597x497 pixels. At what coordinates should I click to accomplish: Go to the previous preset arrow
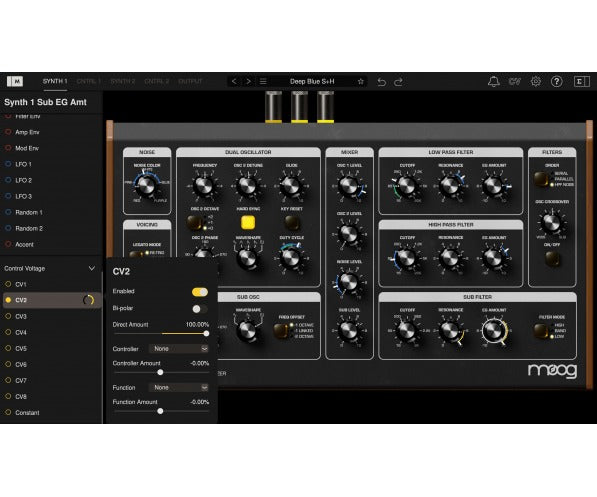(x=234, y=82)
